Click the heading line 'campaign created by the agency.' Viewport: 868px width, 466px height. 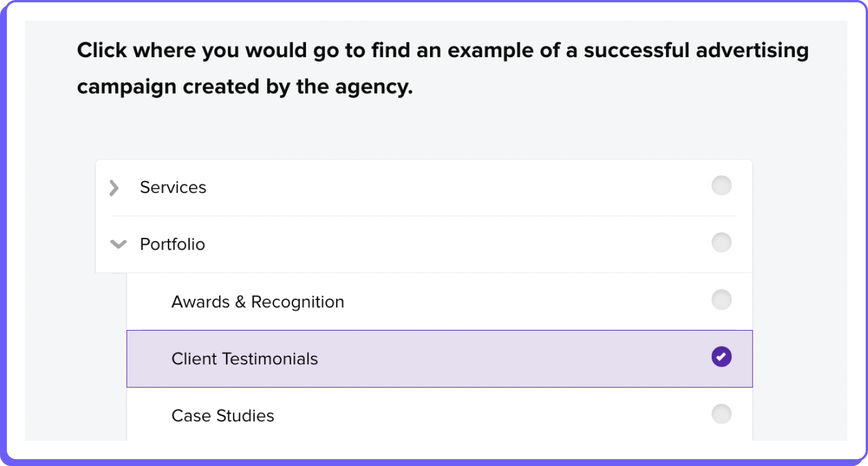pos(245,87)
